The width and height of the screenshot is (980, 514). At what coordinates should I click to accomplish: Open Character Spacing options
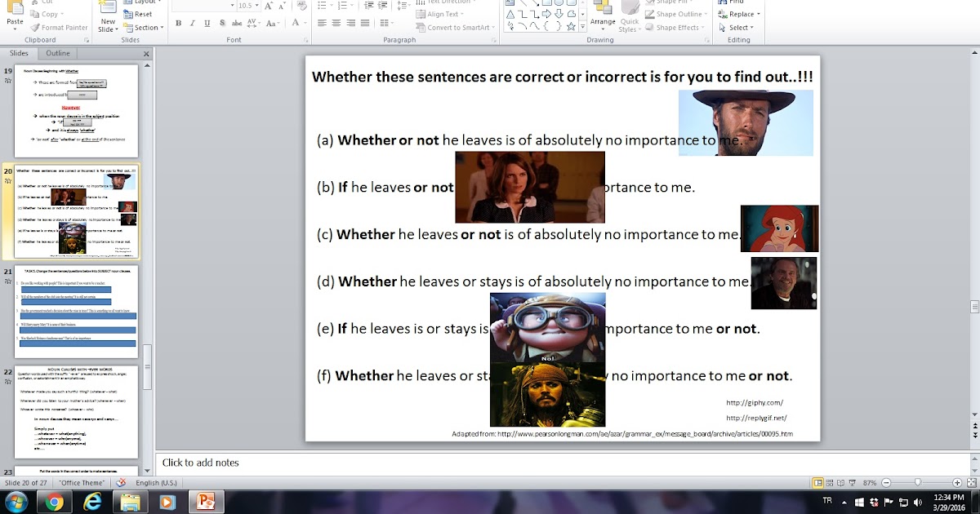click(256, 24)
